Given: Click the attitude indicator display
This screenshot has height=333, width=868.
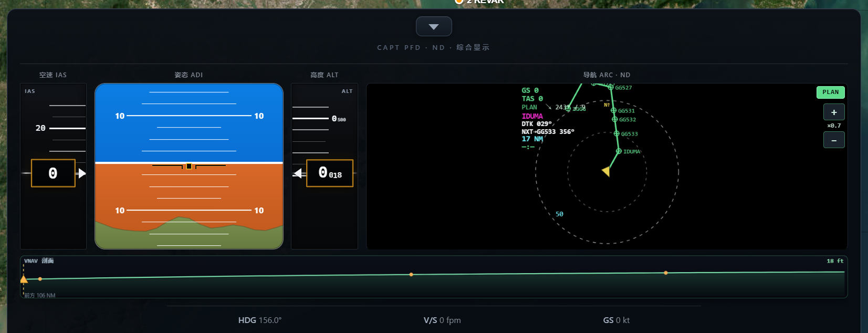Looking at the screenshot, I should (189, 166).
